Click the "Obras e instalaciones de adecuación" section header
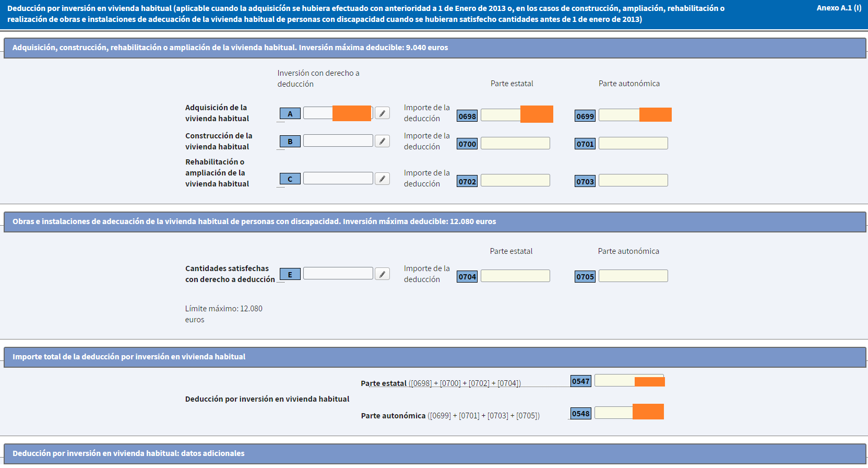Viewport: 868px width, 468px height. 254,221
